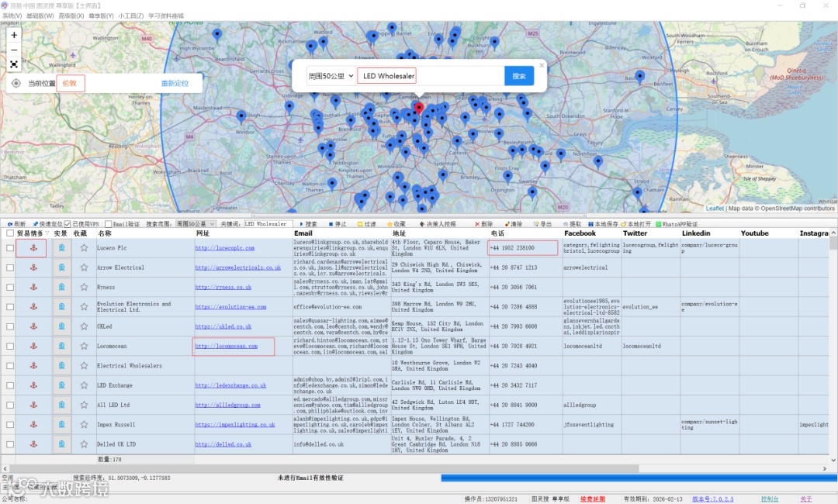Open the 基础版(W) menu
Image resolution: width=838 pixels, height=504 pixels.
[40, 16]
